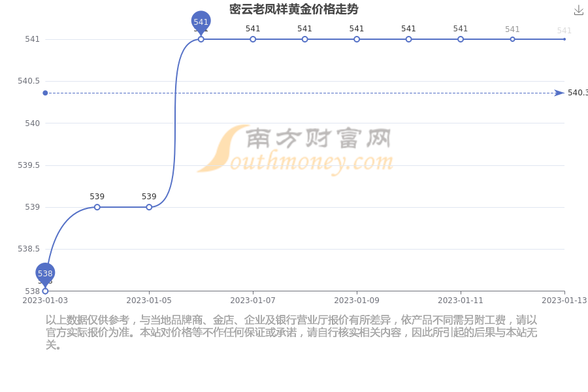Screen dimensions: 588x392
Task: Click the y-axis label 538.5
Action: [29, 249]
